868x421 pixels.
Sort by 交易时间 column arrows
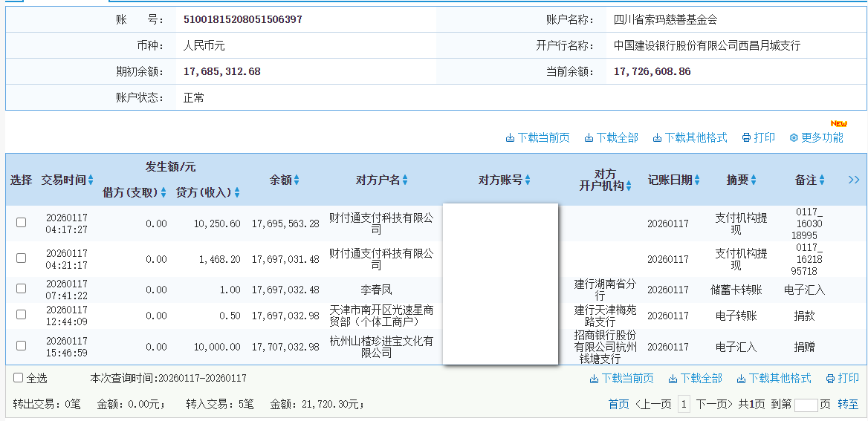pos(91,180)
